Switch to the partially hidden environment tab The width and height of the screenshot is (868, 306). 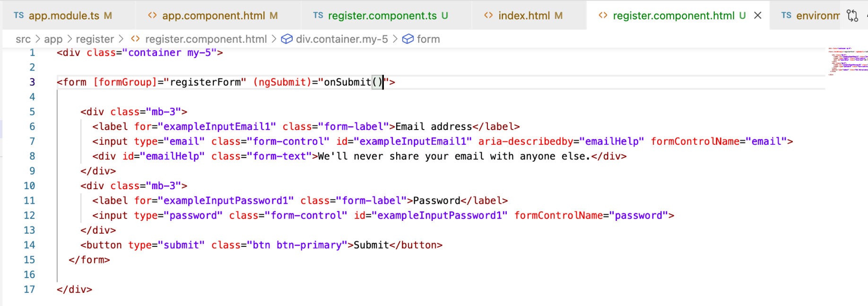click(817, 16)
